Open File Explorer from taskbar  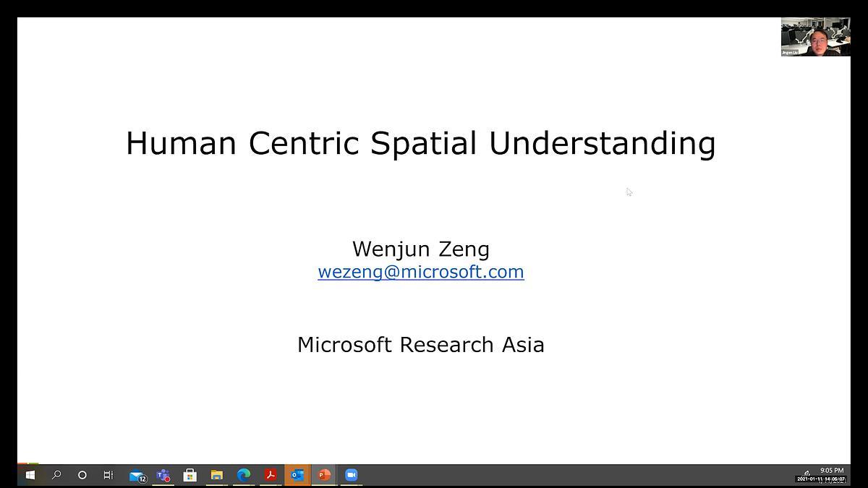point(217,475)
